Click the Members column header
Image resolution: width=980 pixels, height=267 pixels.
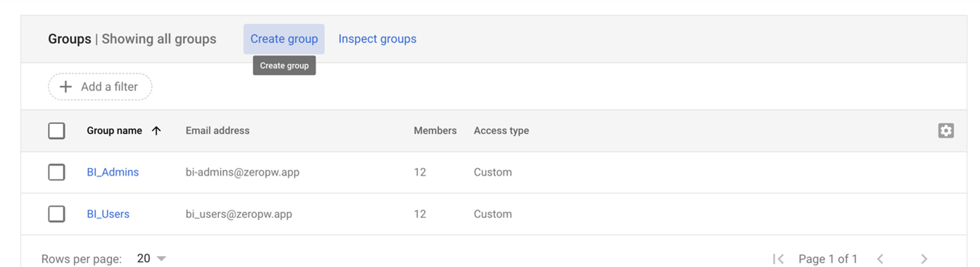[x=435, y=131]
